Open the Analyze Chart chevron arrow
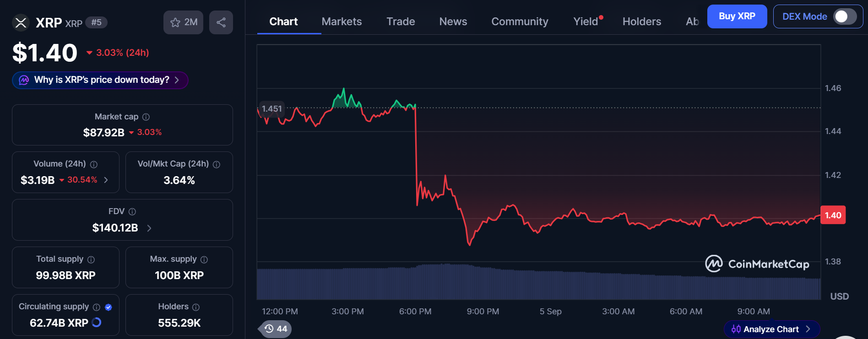Screen dimensions: 868x339 pyautogui.click(x=808, y=329)
